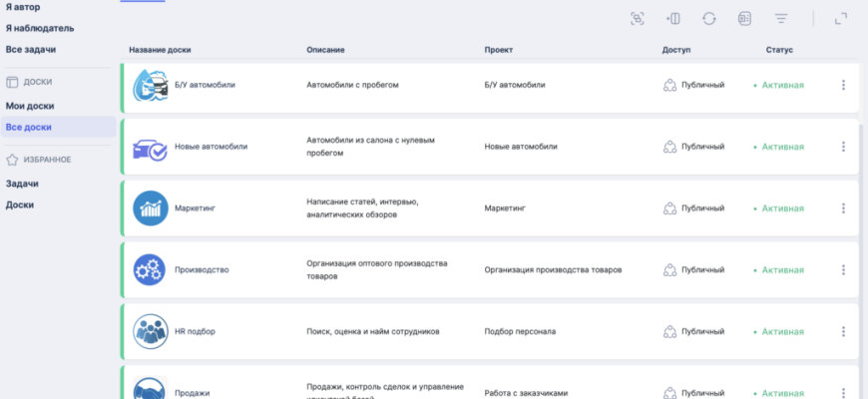Open the three-dot menu for HR подбор
Screen dimensions: 868x399
tap(843, 331)
